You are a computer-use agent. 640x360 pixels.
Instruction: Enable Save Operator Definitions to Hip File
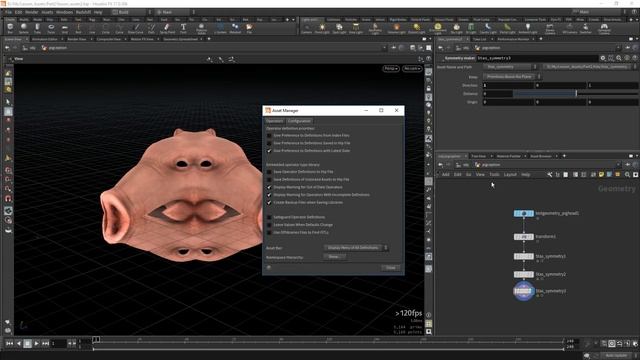269,172
